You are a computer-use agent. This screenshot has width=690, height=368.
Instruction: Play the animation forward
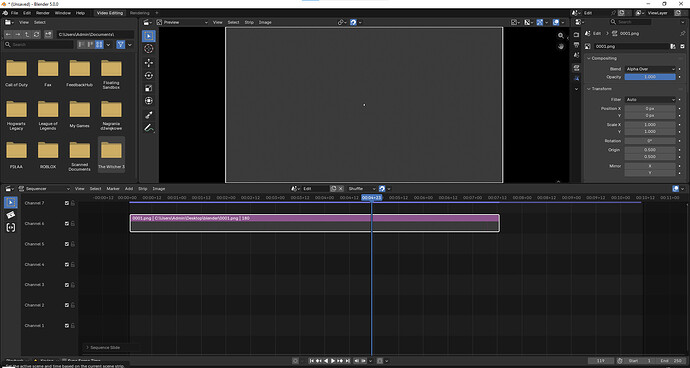(333, 361)
